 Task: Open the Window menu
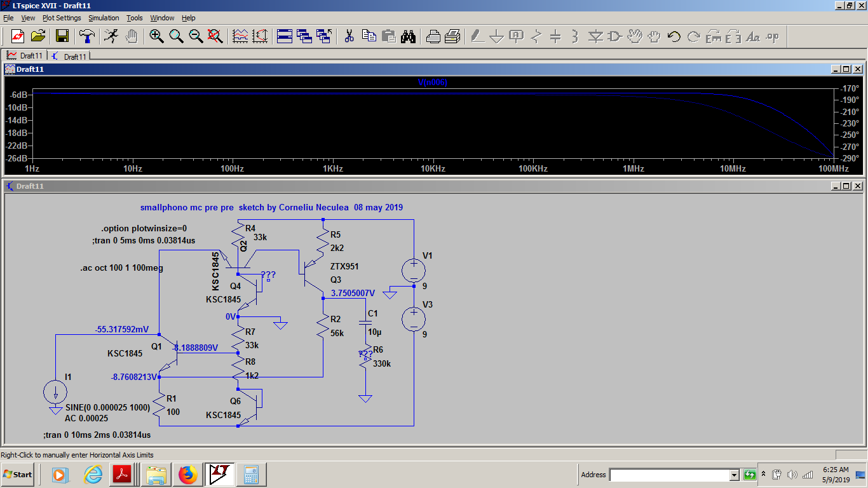click(x=162, y=18)
